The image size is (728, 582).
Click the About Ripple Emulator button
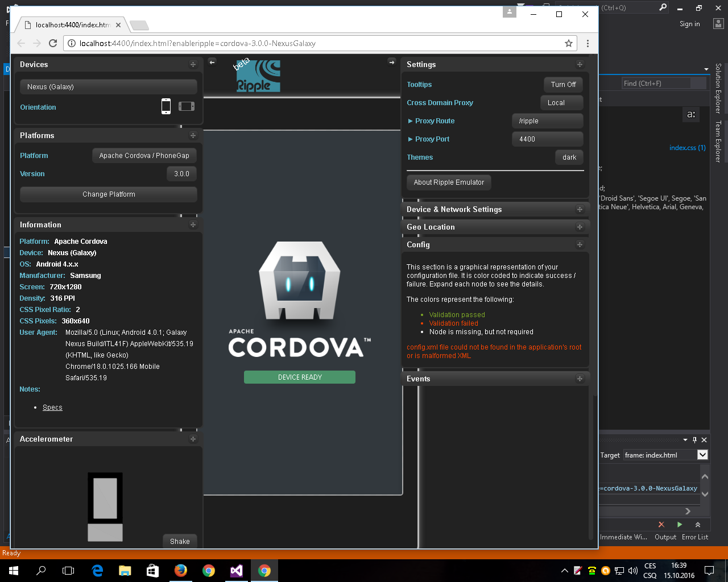point(449,182)
